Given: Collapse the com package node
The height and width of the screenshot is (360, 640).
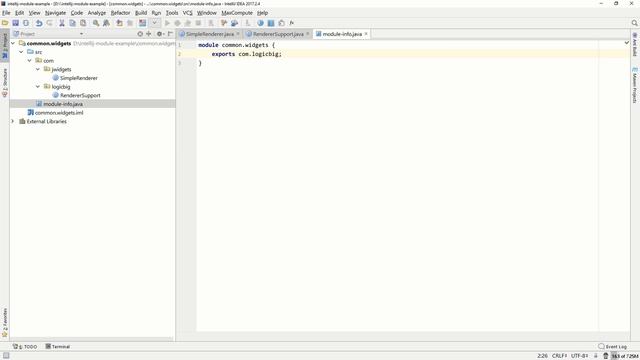Looking at the screenshot, I should tap(29, 60).
